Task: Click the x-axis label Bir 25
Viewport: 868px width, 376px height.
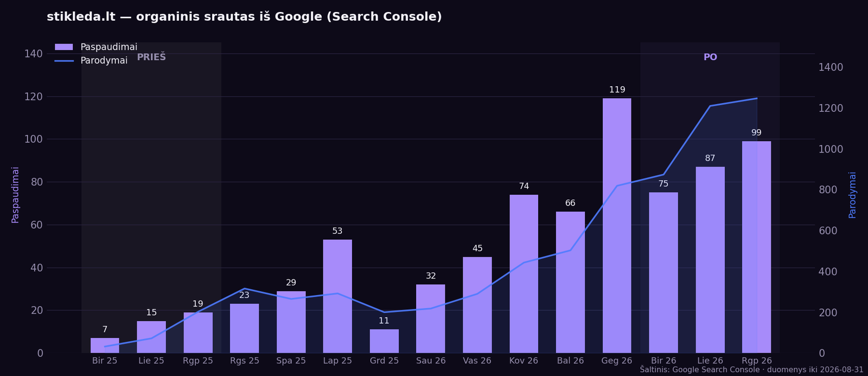Action: [105, 361]
